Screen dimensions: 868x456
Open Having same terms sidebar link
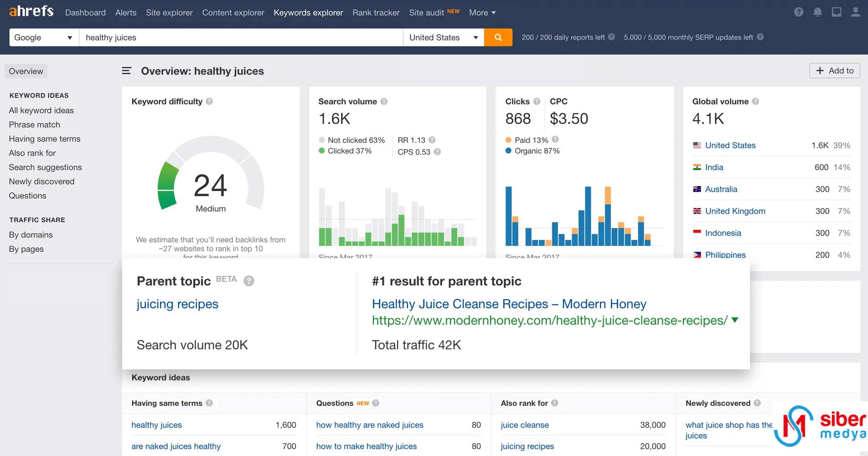(45, 139)
